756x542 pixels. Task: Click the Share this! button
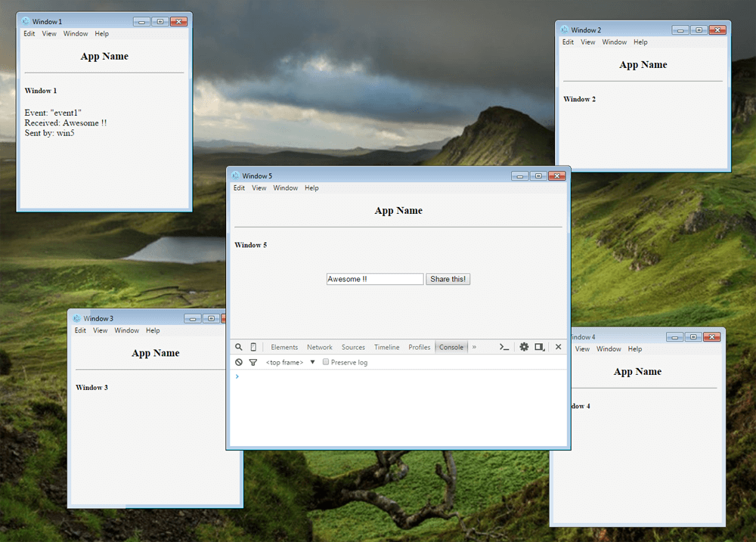(448, 279)
